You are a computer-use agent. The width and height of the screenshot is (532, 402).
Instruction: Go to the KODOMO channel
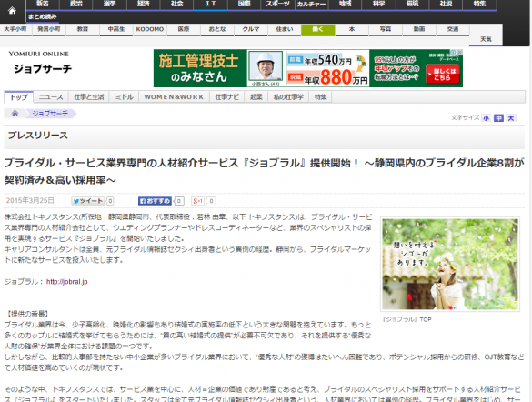150,29
